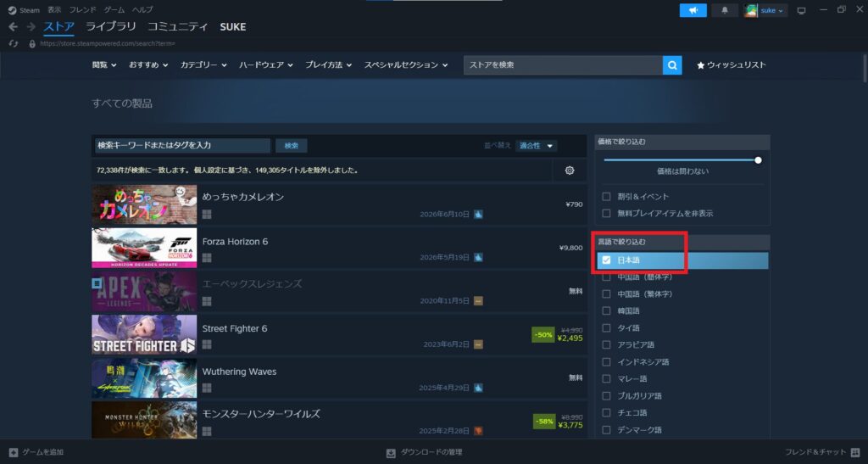Enable 無料プレイアイテムを非表示 checkbox

[x=606, y=213]
